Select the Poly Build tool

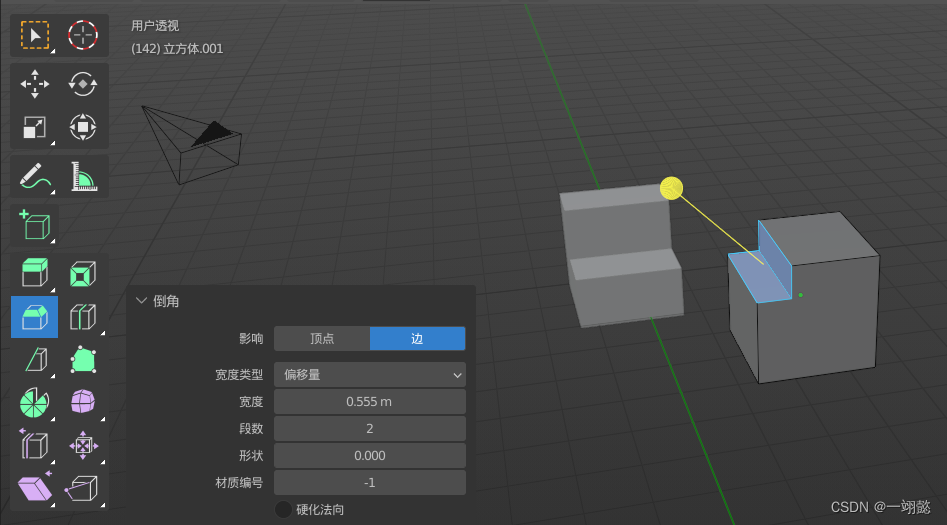(x=83, y=359)
